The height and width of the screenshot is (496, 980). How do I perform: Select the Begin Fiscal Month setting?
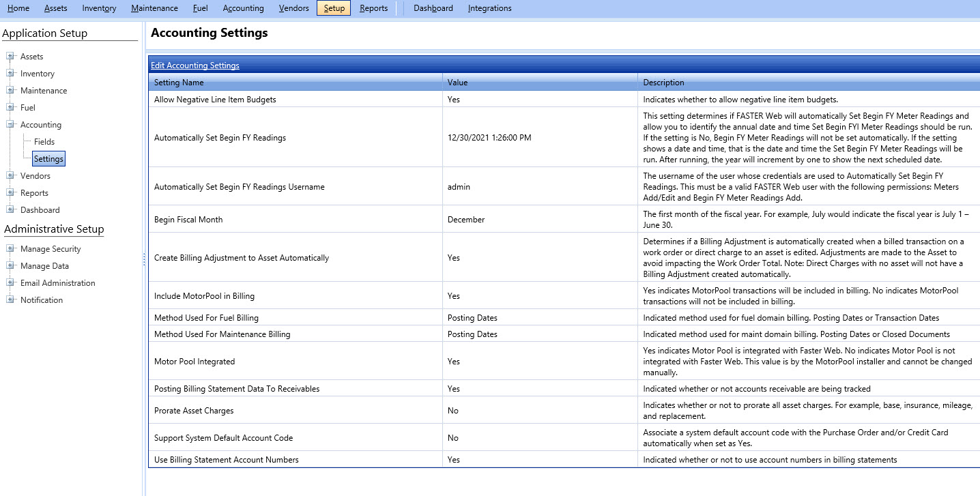[188, 219]
